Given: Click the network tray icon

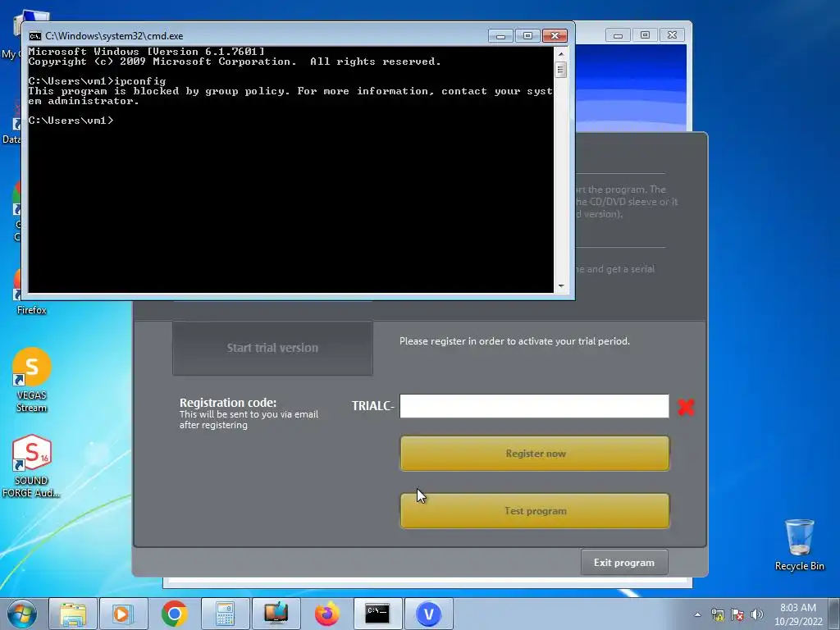Looking at the screenshot, I should tap(717, 614).
